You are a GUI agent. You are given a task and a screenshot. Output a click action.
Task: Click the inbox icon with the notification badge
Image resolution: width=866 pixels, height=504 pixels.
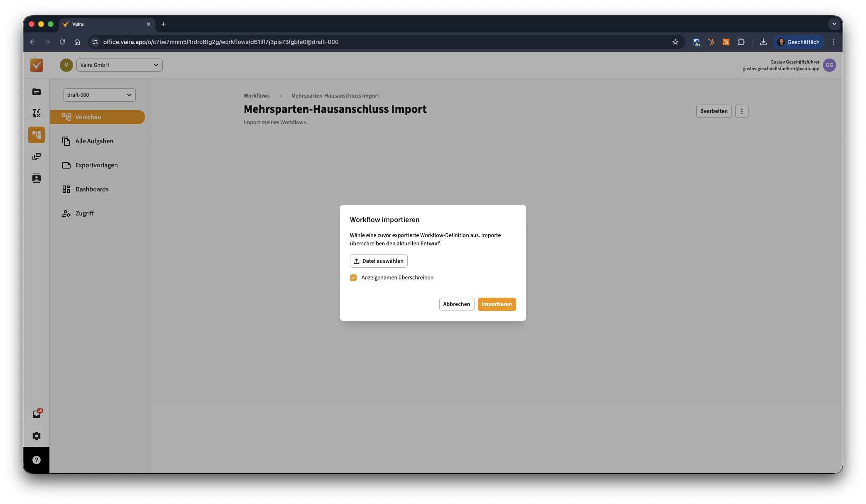[37, 414]
